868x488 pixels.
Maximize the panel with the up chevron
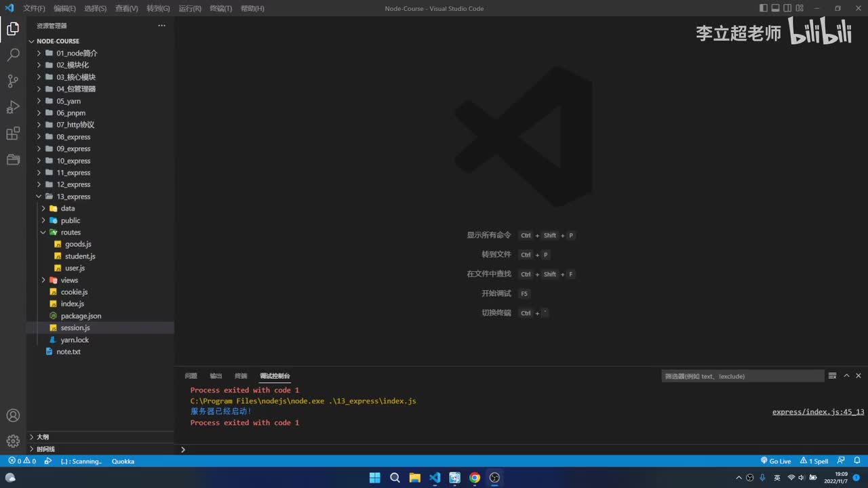coord(846,375)
